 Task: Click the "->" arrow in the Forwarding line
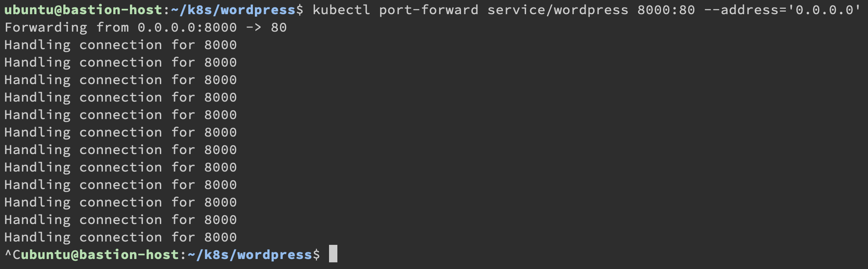254,27
